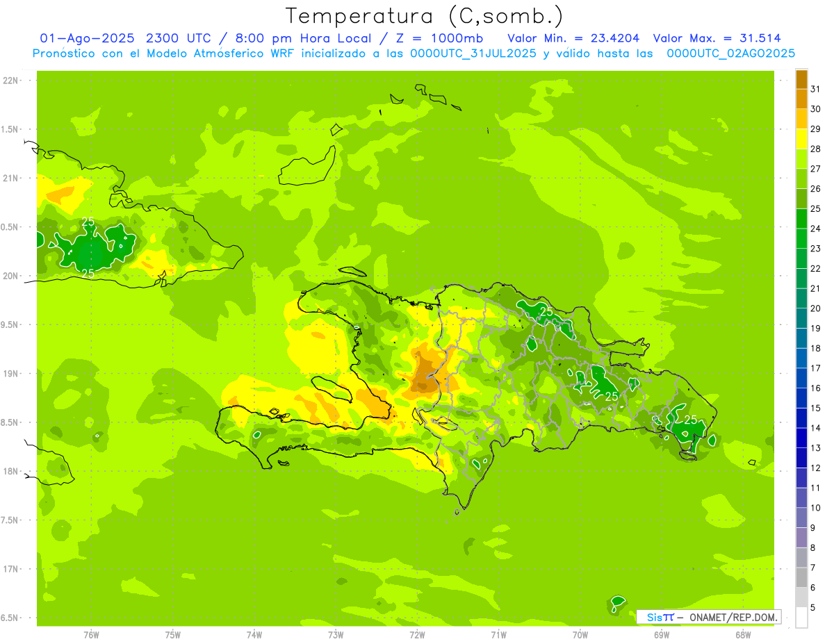
Task: Click the '19N' latitude label
Action: [x=10, y=374]
